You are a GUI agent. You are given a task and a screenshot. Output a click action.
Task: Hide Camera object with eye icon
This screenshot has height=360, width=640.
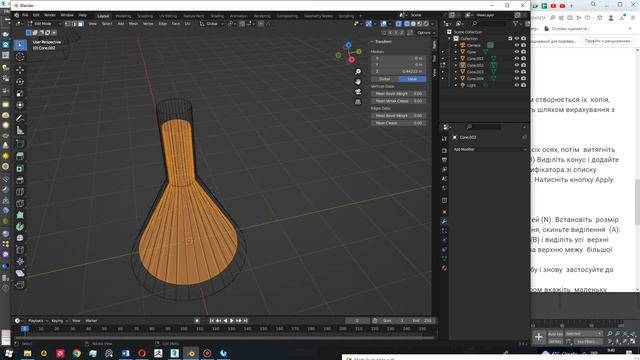coord(516,45)
